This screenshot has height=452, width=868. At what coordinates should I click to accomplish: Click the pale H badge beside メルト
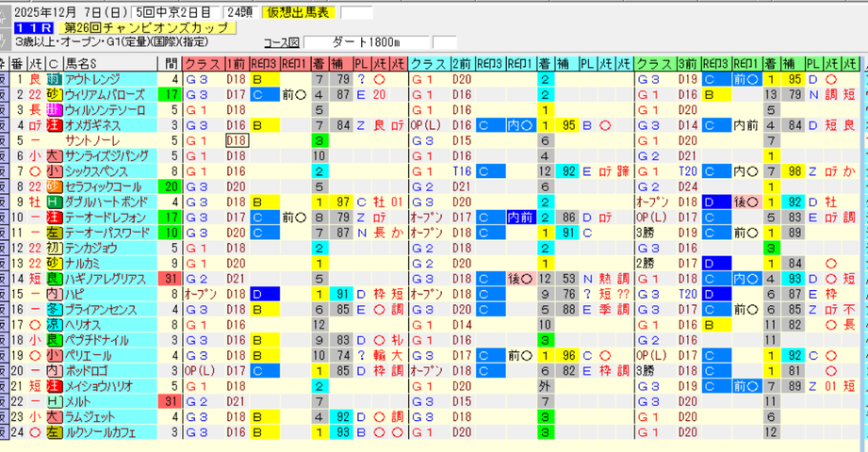click(x=54, y=402)
